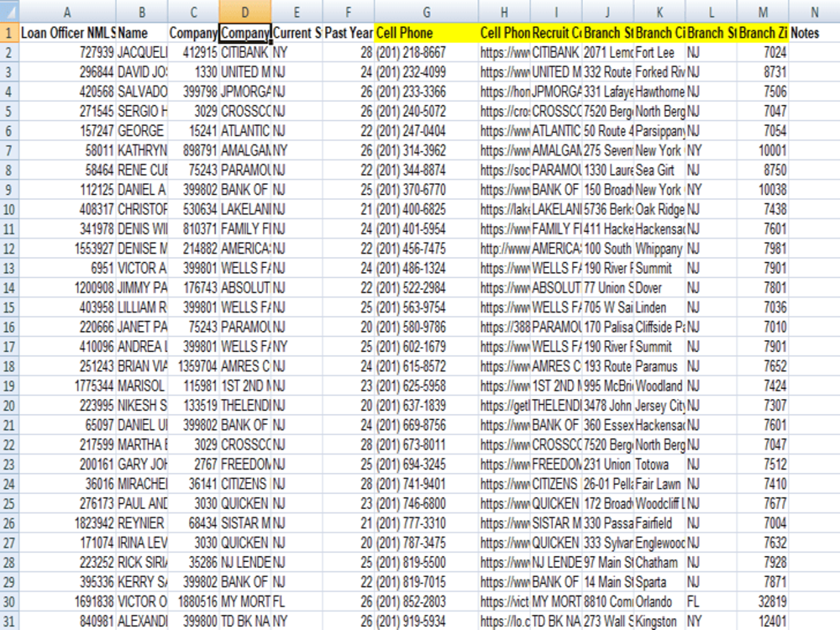Viewport: 840px width, 630px height.
Task: Select column N header
Action: pos(814,12)
